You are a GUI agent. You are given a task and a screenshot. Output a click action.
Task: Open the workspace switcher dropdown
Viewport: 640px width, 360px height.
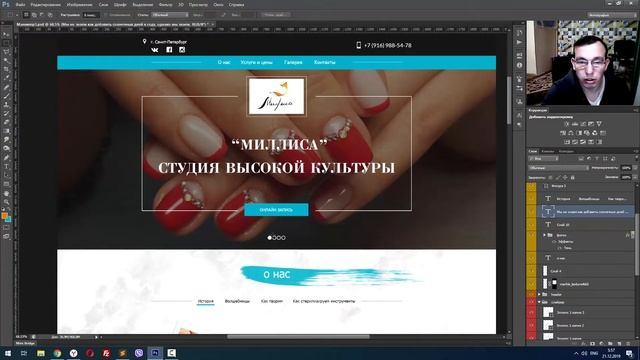pos(612,15)
